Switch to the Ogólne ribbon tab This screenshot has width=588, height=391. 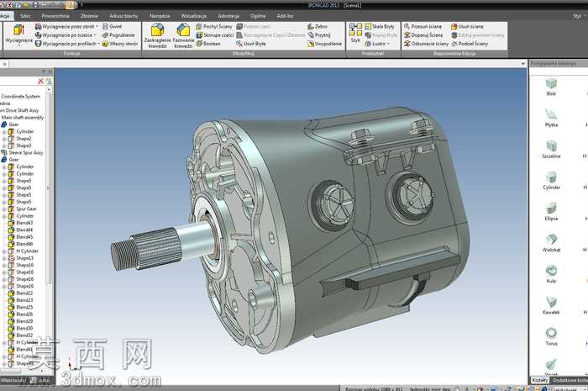(258, 16)
